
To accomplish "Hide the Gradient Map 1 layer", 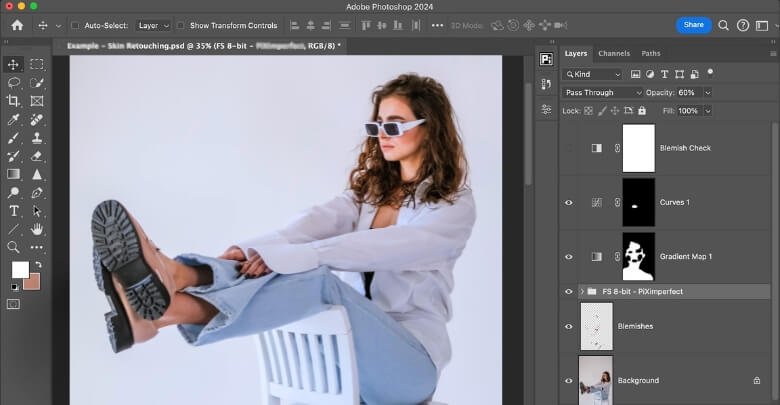I will coord(569,257).
